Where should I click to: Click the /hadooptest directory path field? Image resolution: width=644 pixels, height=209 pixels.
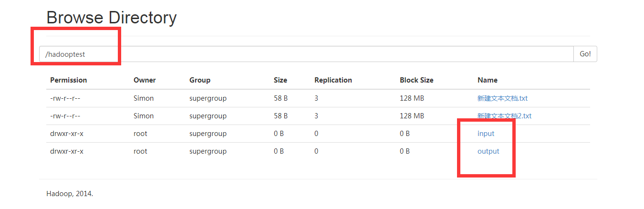pos(306,54)
